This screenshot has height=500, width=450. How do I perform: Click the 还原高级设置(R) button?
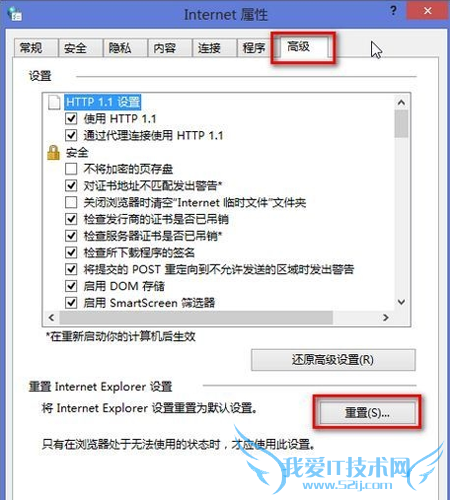pos(333,360)
